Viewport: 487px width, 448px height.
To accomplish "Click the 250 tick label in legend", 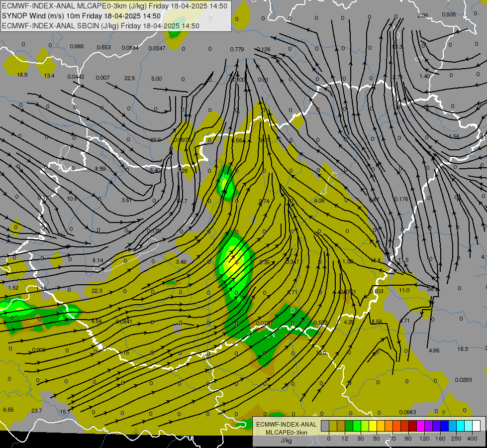I will click(456, 439).
